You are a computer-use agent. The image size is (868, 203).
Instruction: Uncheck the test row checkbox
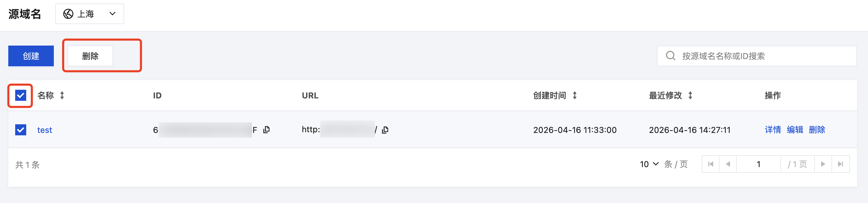[21, 130]
